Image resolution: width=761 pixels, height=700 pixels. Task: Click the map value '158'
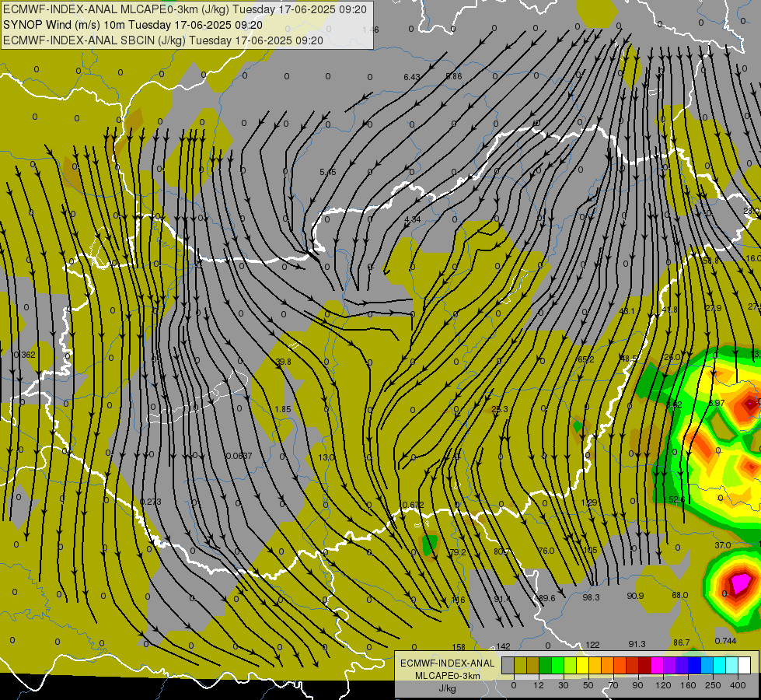click(459, 647)
